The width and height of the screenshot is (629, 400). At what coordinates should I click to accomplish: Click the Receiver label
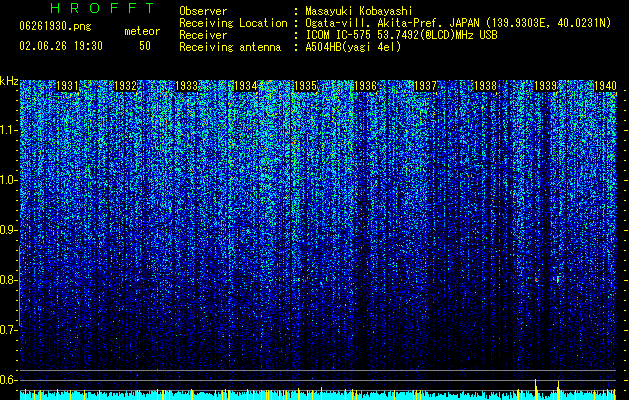203,35
